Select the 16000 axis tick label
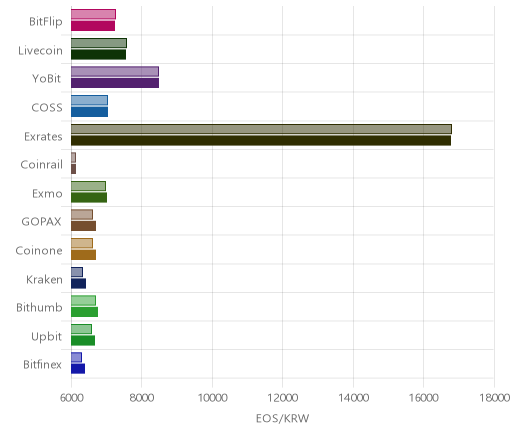512x436 pixels. click(x=424, y=398)
